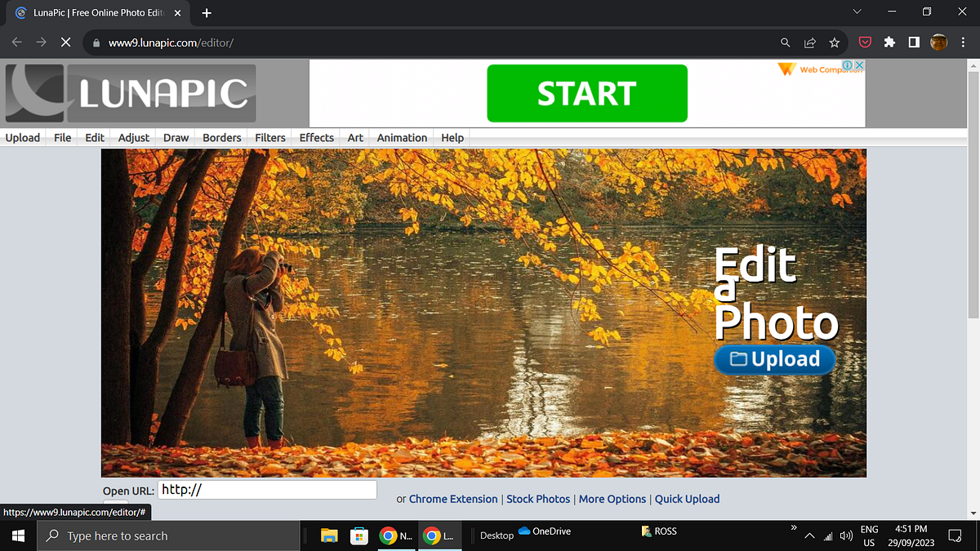Viewport: 980px width, 551px height.
Task: Click the browser profile avatar
Action: click(938, 42)
